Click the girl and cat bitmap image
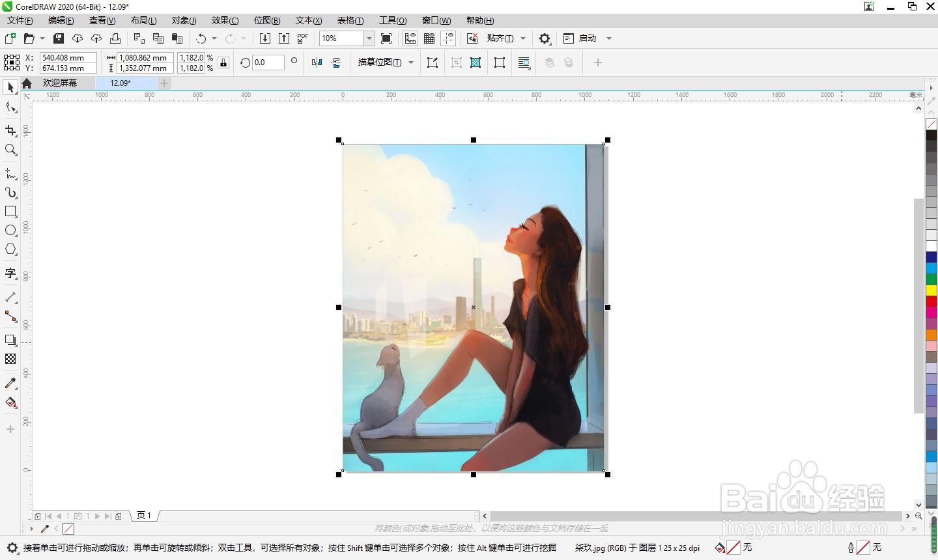938x560 pixels. point(474,307)
